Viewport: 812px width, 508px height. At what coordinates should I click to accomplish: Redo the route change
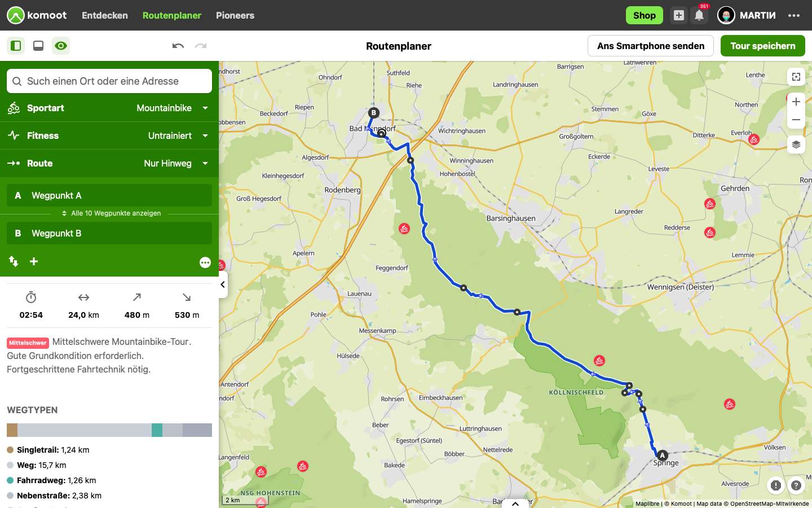201,46
